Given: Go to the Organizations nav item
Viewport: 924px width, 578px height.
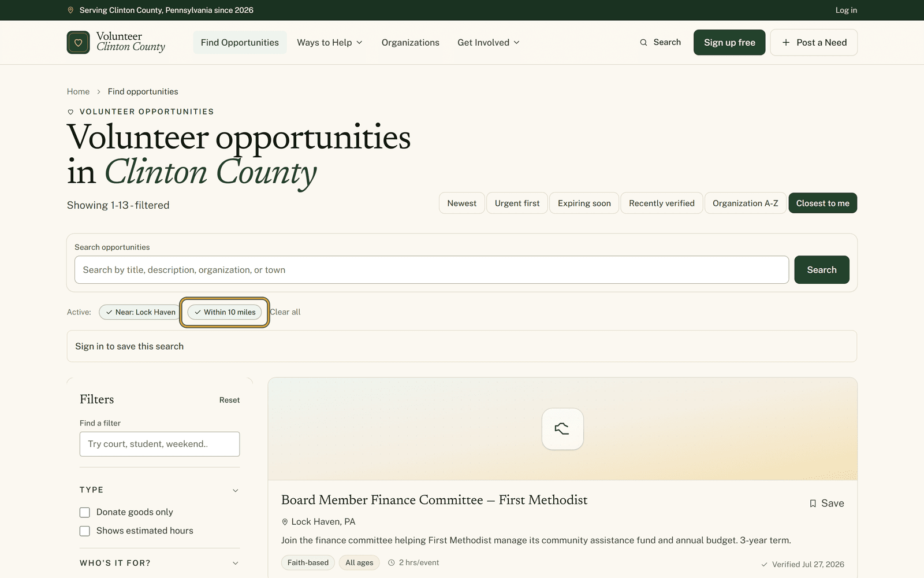Looking at the screenshot, I should click(x=410, y=42).
